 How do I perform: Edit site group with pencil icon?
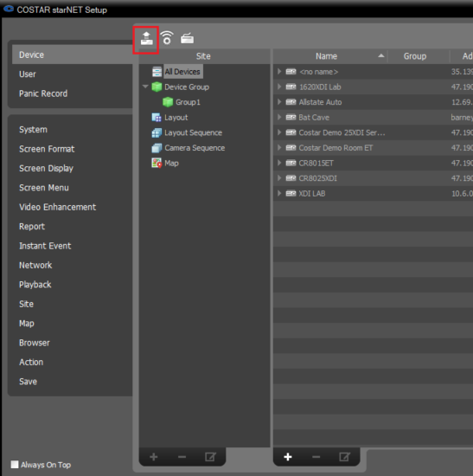(210, 457)
